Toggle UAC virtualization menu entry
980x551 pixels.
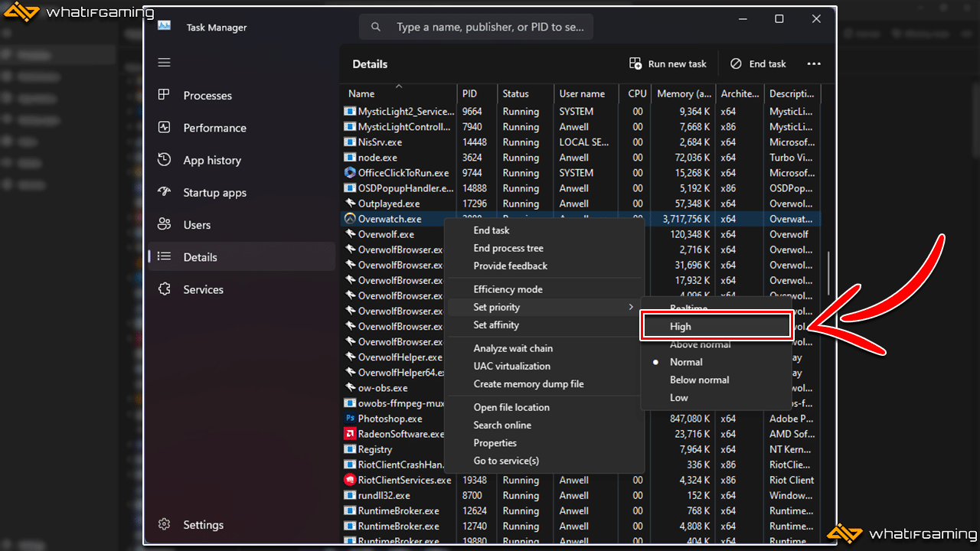coord(544,366)
